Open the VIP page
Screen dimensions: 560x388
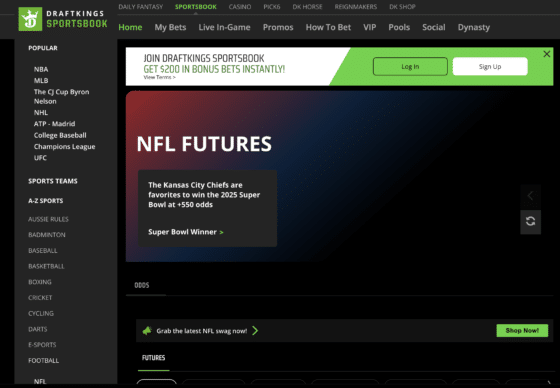370,27
